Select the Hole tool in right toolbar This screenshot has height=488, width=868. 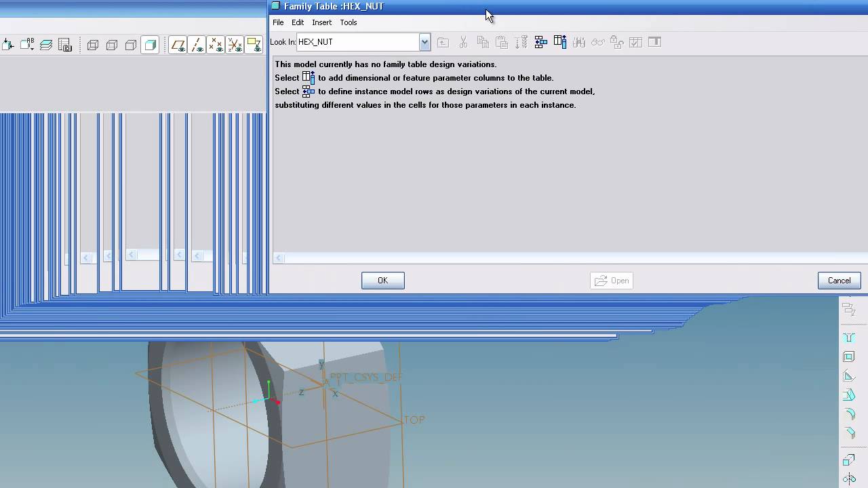click(848, 338)
